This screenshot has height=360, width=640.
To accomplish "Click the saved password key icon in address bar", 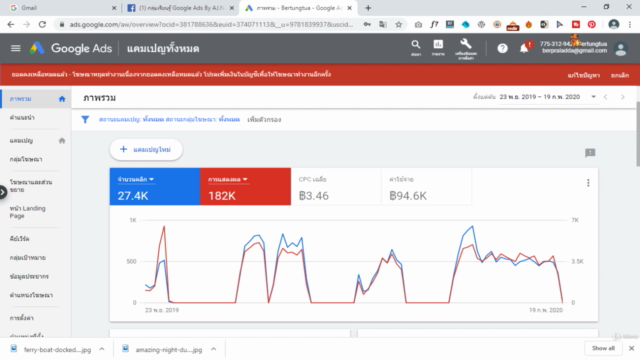I will point(367,24).
